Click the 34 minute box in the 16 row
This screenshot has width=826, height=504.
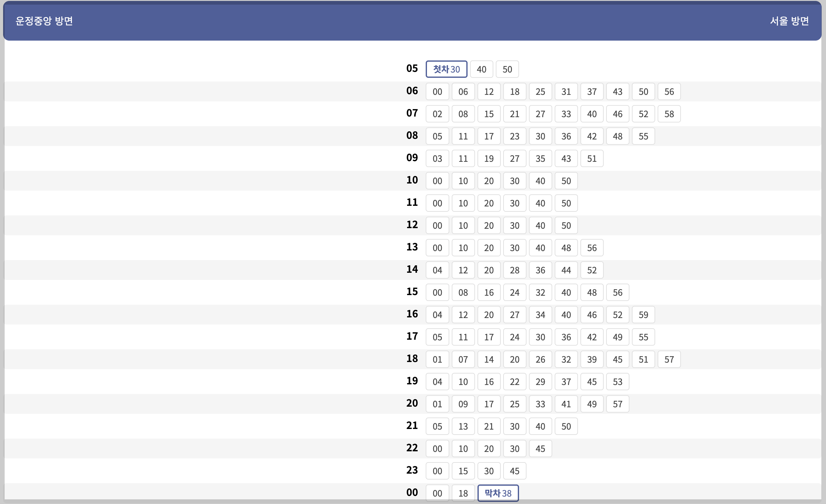pos(540,315)
